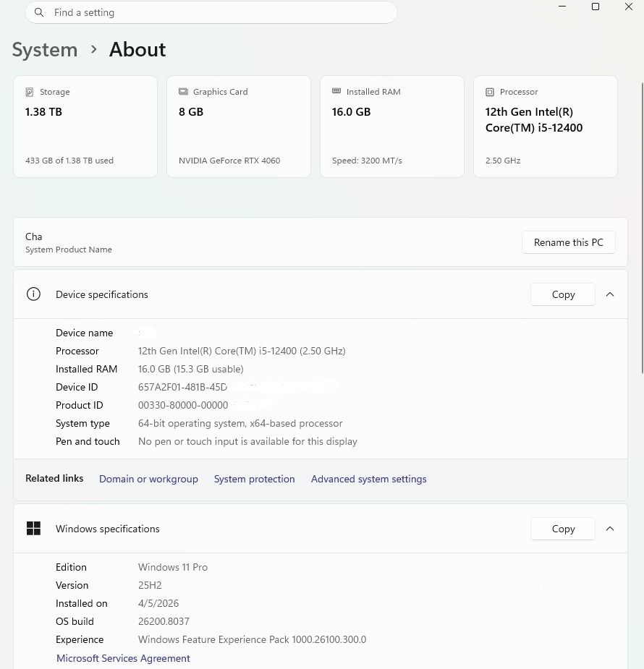Click Rename this PC button
This screenshot has width=644, height=669.
click(569, 242)
